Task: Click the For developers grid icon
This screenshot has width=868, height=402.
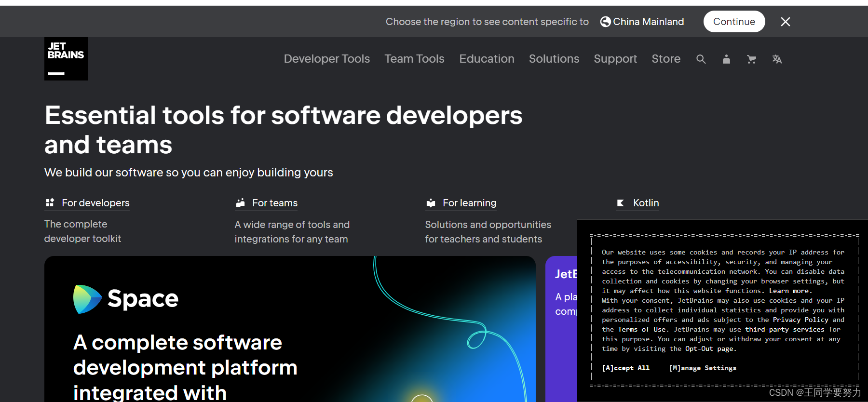Action: (x=50, y=202)
